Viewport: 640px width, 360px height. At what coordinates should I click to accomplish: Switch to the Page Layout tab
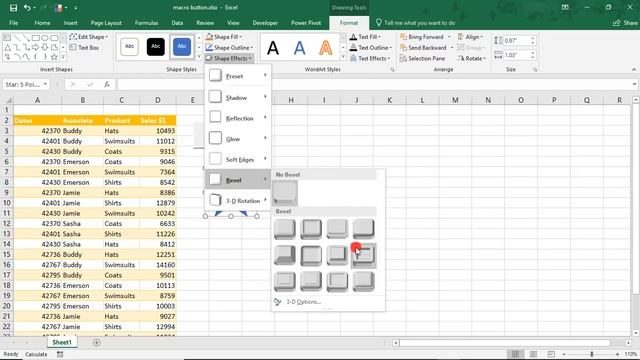coord(106,23)
